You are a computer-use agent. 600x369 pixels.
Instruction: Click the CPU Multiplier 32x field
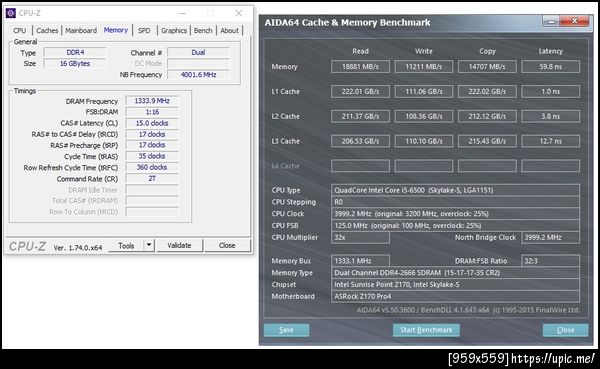(x=360, y=238)
